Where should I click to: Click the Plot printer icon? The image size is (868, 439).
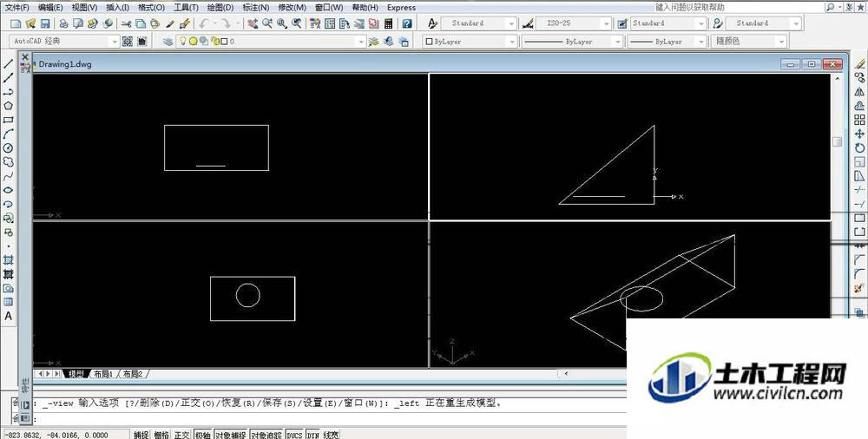63,23
